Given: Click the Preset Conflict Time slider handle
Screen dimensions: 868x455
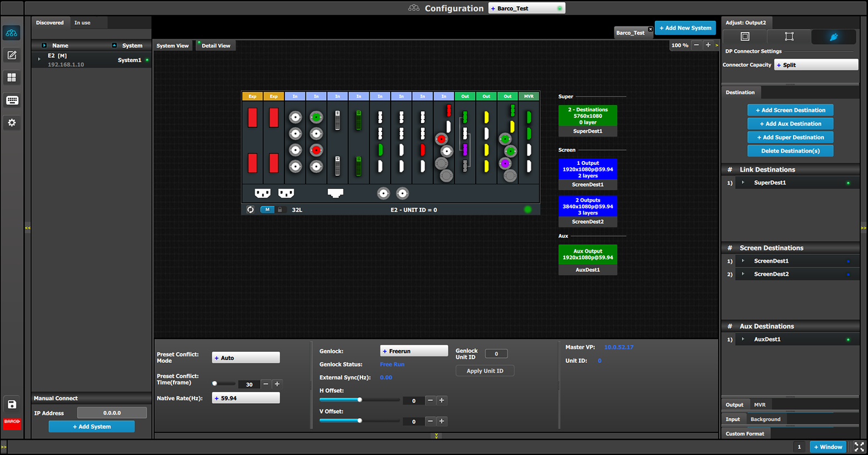Looking at the screenshot, I should click(215, 383).
